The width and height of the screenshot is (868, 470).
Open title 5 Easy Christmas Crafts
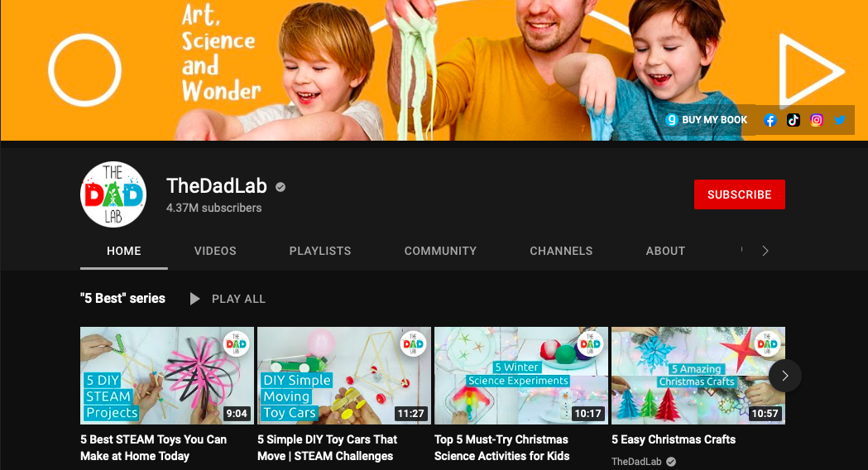pos(674,439)
